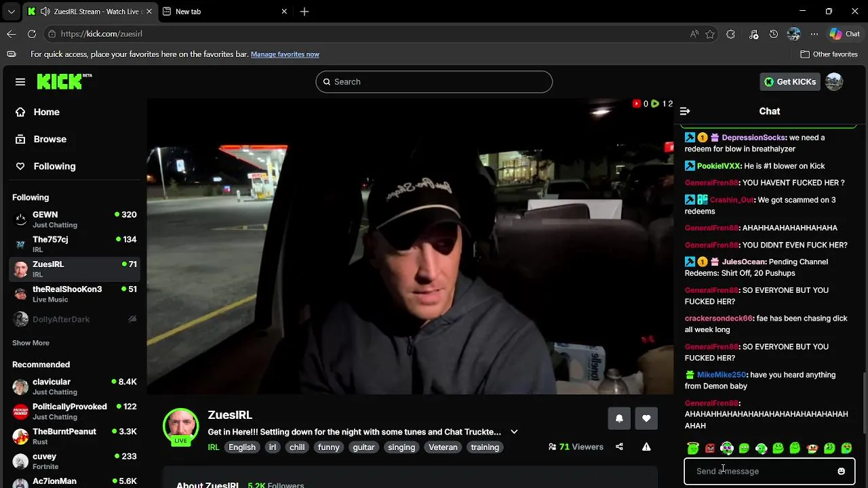This screenshot has width=868, height=488.
Task: Click in the Kick search box
Action: click(x=434, y=82)
